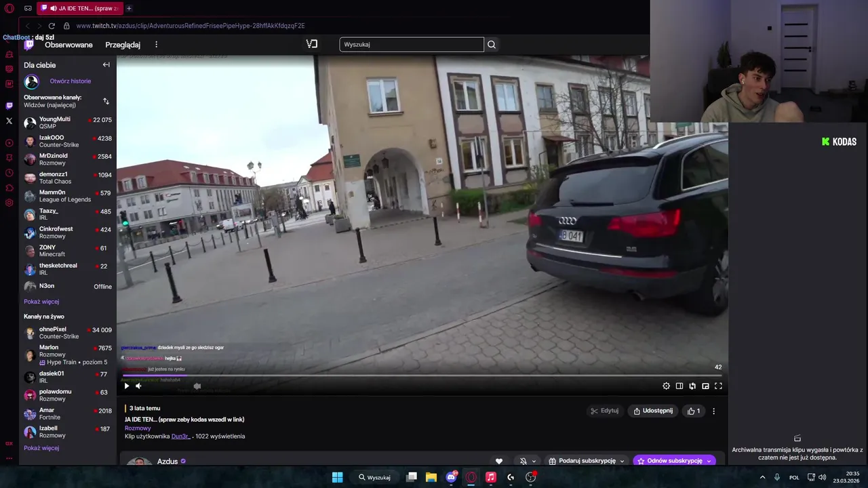Open Mamm0n channel in sidebar
868x488 pixels.
point(68,196)
